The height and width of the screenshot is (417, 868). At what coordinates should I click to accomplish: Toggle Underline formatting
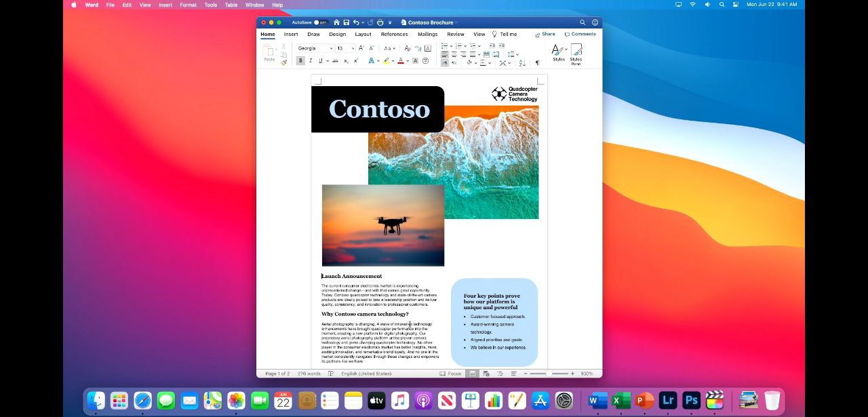(320, 61)
